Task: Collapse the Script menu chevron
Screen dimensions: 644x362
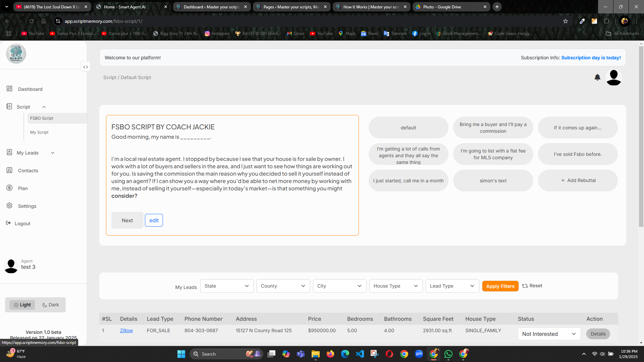Action: (x=44, y=107)
